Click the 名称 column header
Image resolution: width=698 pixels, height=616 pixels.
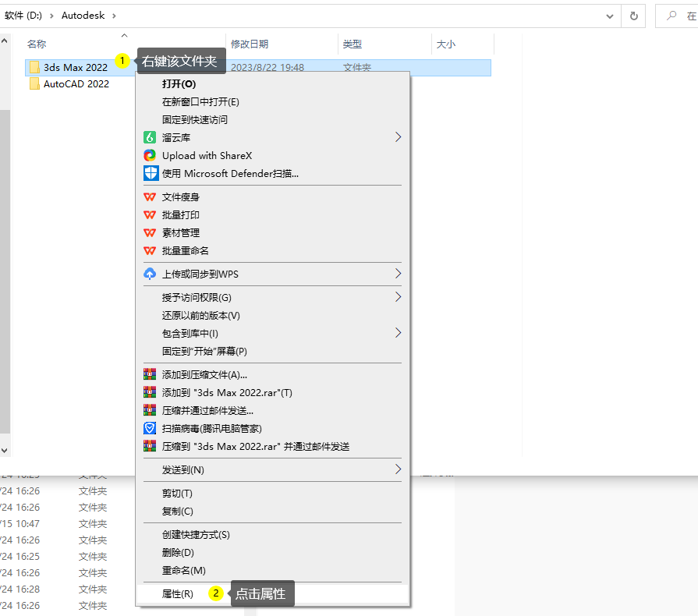(37, 44)
